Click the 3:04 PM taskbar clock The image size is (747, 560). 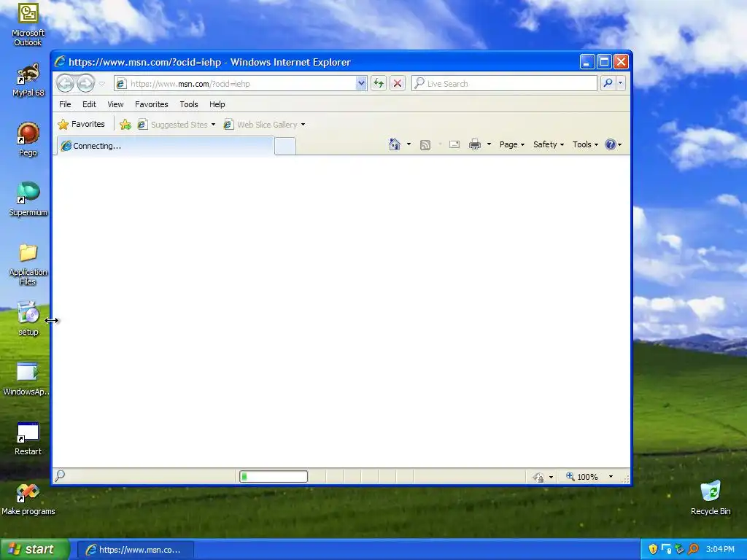[x=720, y=550]
